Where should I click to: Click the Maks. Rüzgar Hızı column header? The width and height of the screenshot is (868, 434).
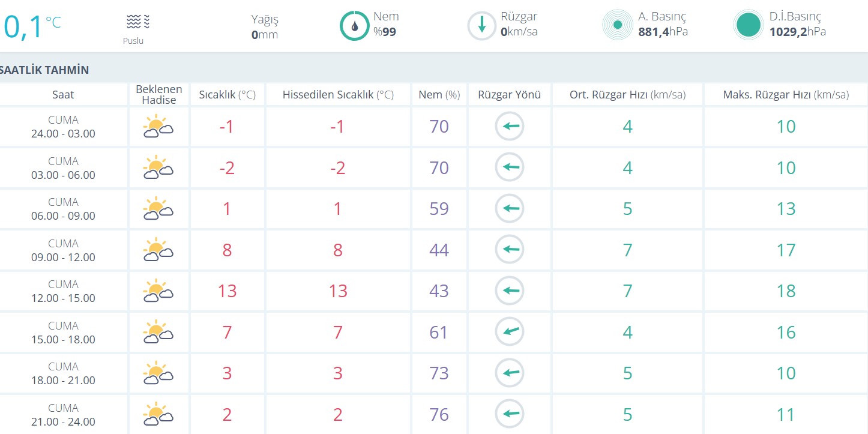[785, 95]
